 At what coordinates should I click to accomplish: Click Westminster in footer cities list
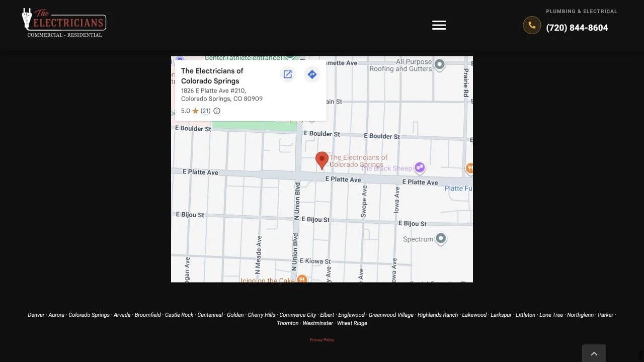pyautogui.click(x=317, y=323)
